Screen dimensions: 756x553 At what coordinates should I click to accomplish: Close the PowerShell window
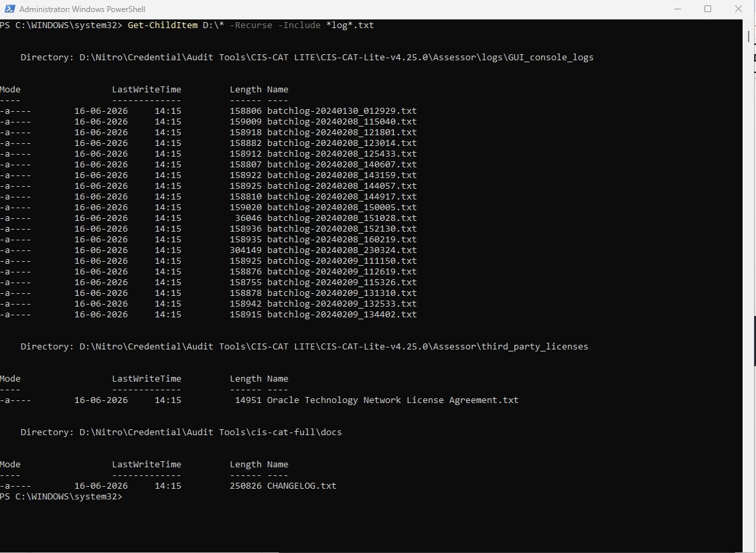click(738, 9)
